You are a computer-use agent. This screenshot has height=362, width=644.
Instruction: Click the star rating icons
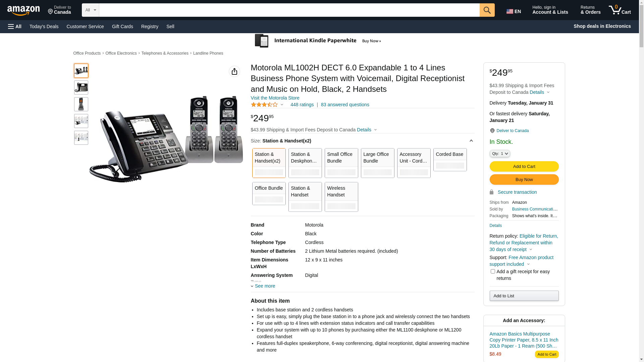tap(264, 105)
